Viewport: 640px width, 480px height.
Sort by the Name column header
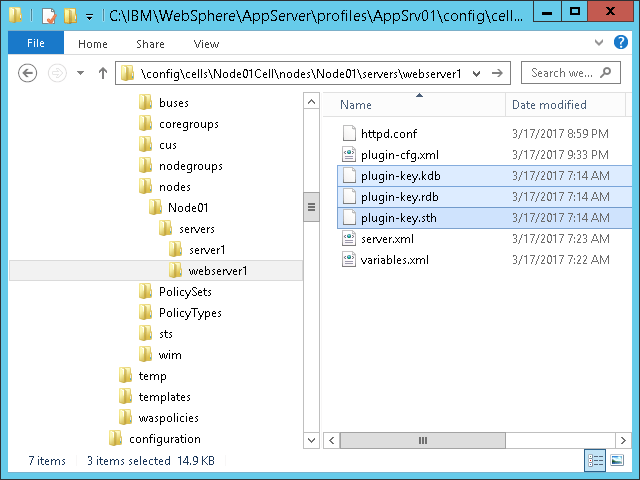pos(356,105)
